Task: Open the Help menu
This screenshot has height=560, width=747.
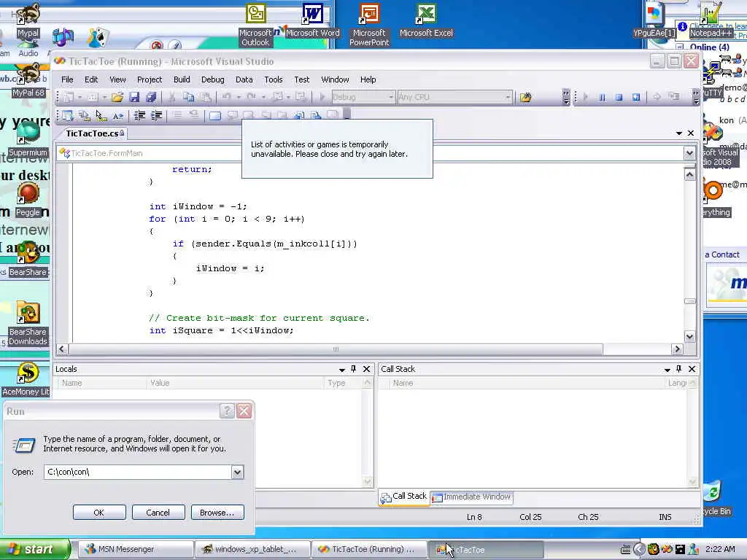Action: tap(368, 79)
